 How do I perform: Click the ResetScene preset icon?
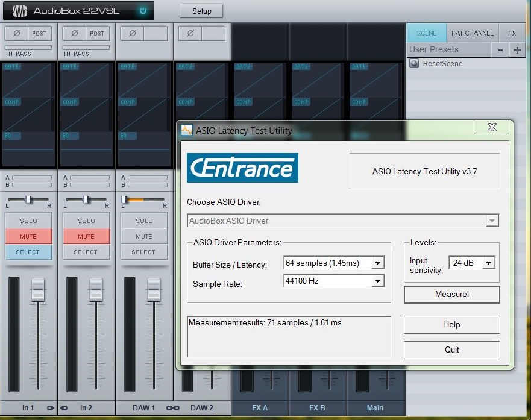[414, 63]
